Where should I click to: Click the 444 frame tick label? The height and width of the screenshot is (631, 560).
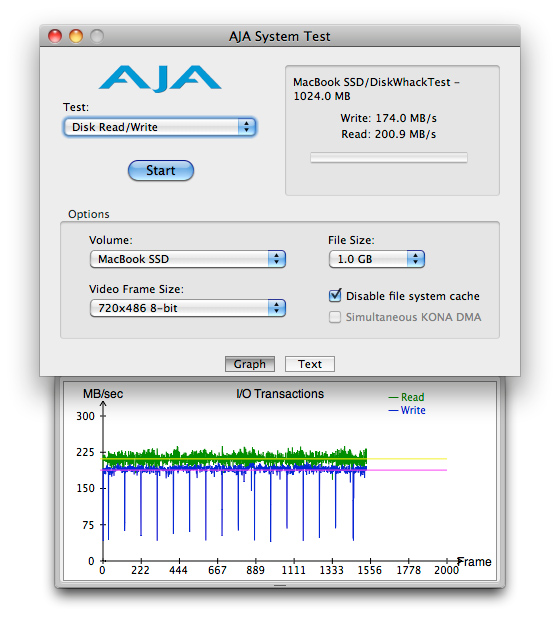point(178,571)
